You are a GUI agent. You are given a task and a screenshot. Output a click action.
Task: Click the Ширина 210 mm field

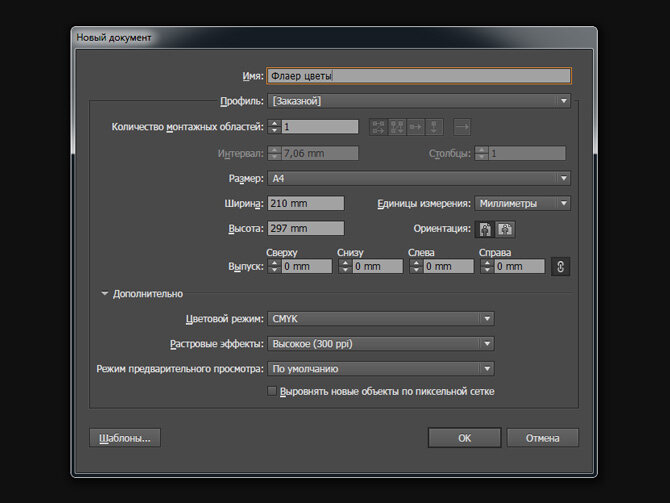pos(306,203)
